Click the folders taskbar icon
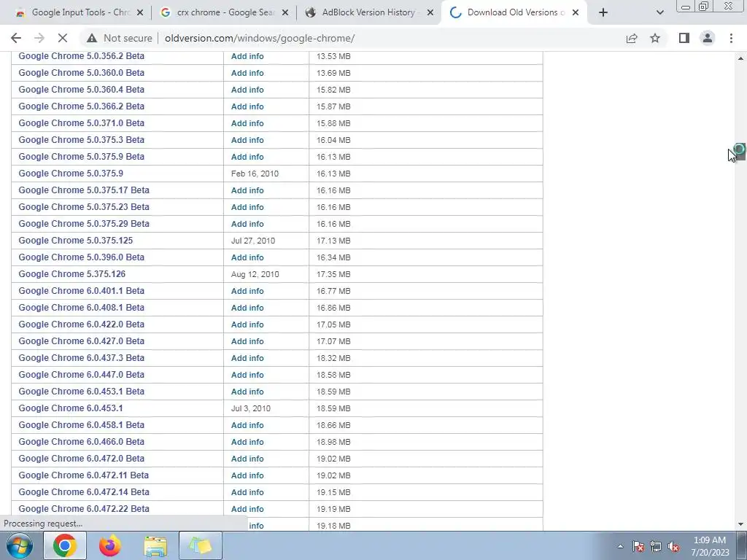The height and width of the screenshot is (560, 747). 201,545
